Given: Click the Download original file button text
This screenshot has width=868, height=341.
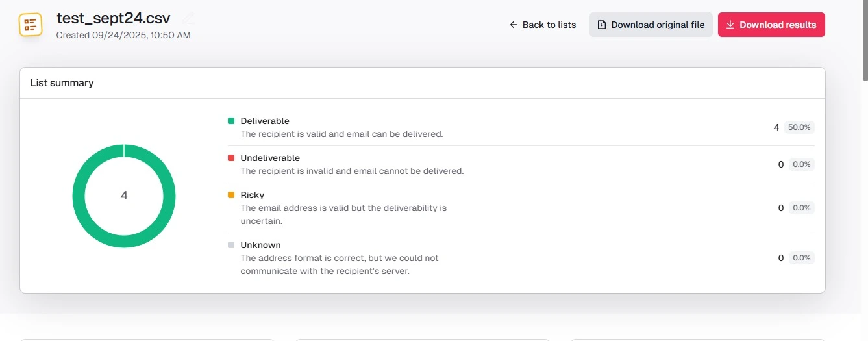Looking at the screenshot, I should click(658, 25).
